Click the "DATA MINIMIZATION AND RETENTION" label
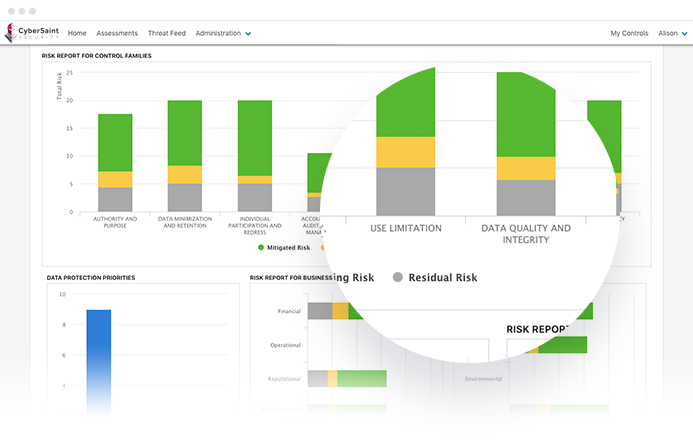 click(185, 222)
